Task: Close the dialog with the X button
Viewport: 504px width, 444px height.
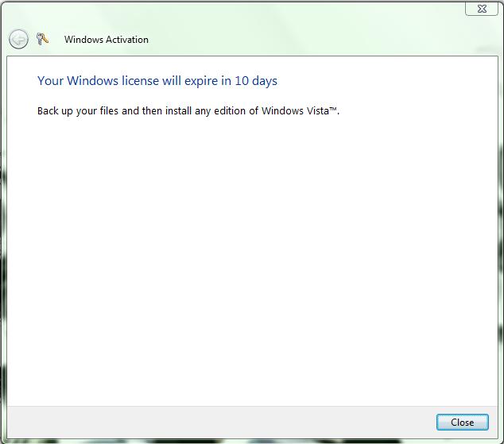Action: (482, 9)
